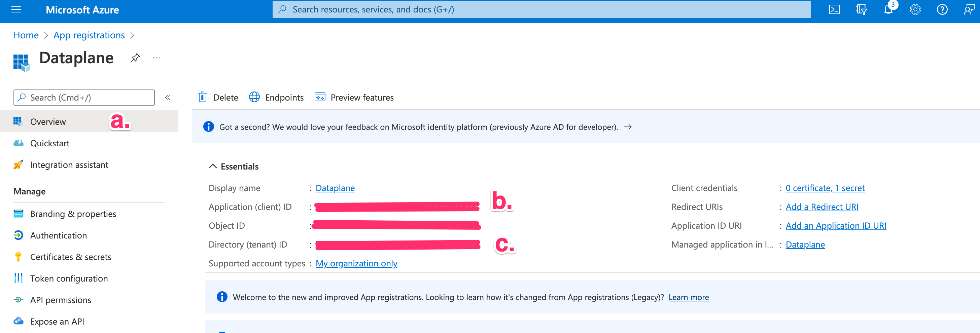Collapse the left sidebar panel

click(167, 97)
